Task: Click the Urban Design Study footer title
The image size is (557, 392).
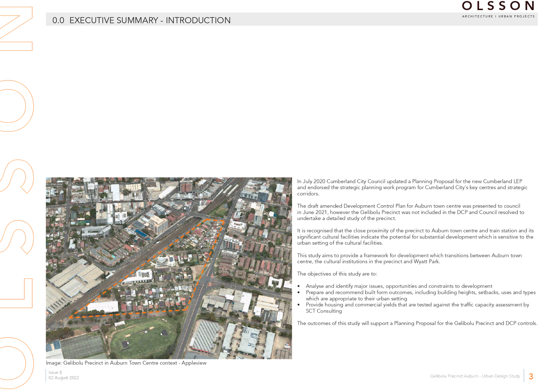Action: pyautogui.click(x=475, y=376)
